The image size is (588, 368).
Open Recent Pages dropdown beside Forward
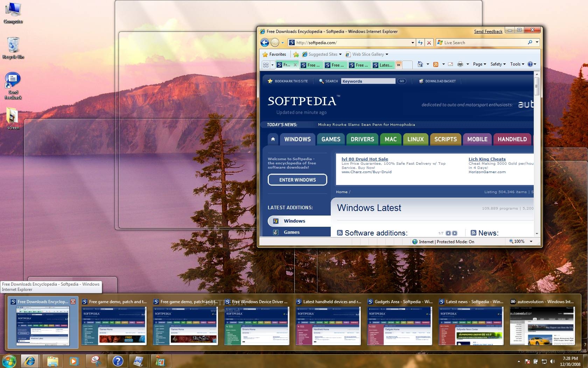282,43
